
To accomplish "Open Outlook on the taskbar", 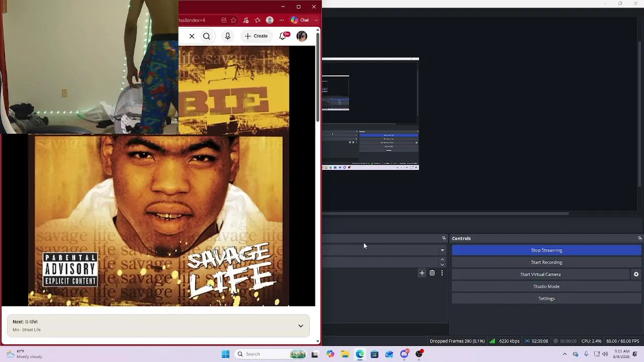I will (x=389, y=354).
